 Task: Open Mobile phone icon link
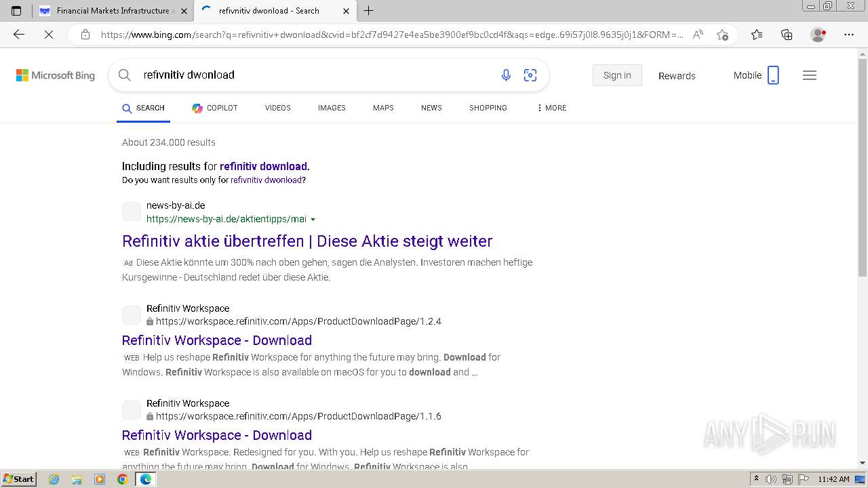773,75
